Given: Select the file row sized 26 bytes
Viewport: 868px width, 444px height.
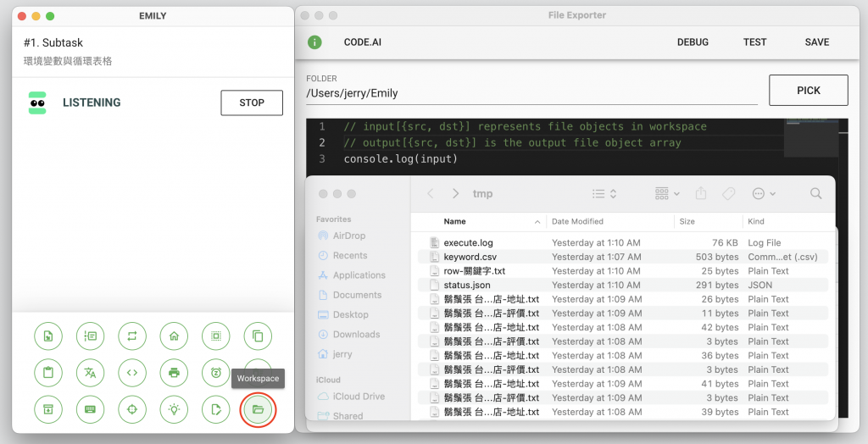Looking at the screenshot, I should (x=623, y=299).
